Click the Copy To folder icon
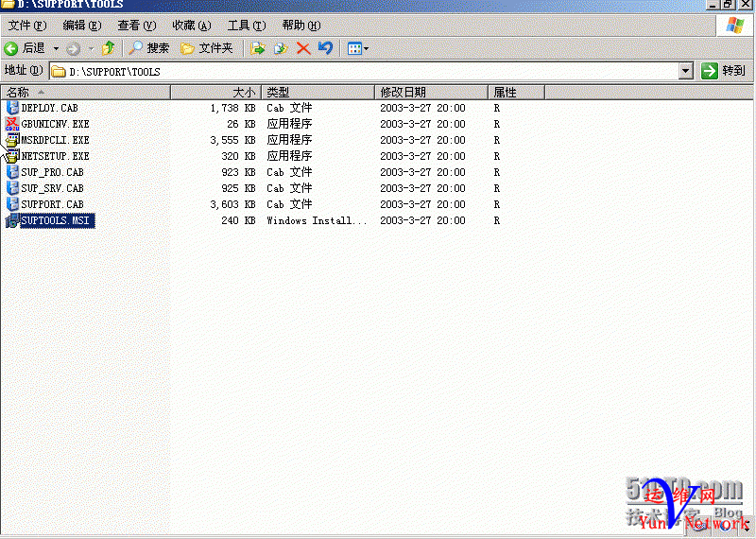The image size is (756, 539). (281, 48)
